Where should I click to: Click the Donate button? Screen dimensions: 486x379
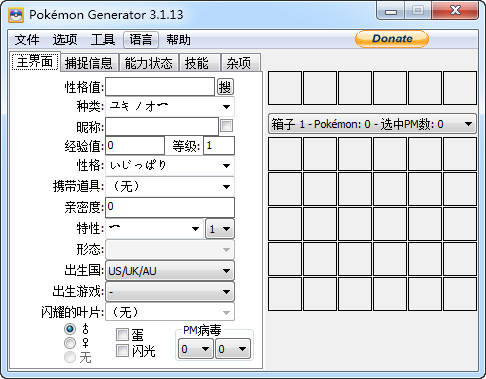[x=392, y=39]
